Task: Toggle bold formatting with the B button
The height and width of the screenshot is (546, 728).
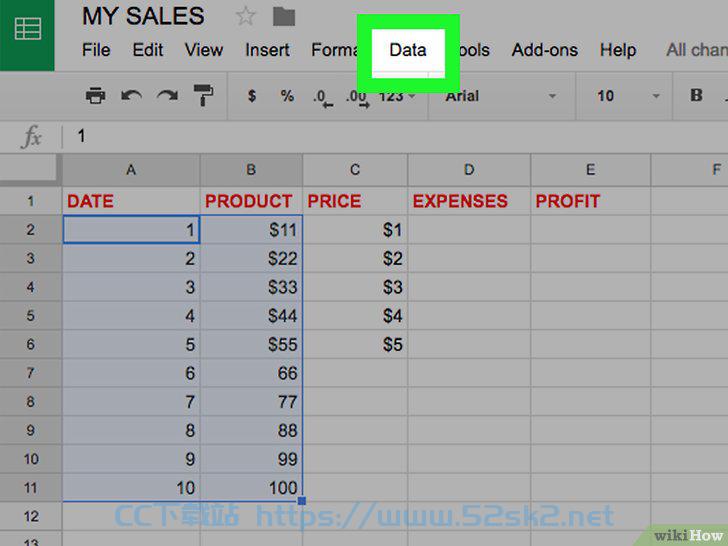Action: coord(696,95)
